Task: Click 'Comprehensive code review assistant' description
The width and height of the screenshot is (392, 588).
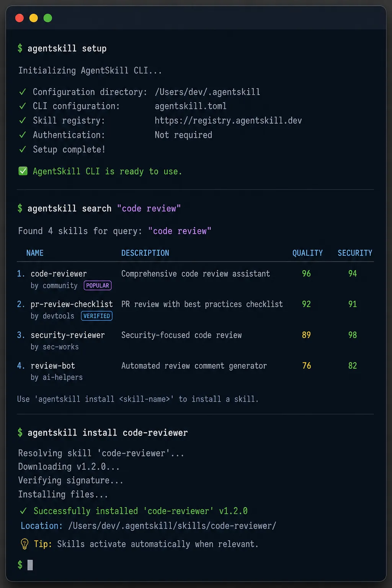Action: pos(196,274)
